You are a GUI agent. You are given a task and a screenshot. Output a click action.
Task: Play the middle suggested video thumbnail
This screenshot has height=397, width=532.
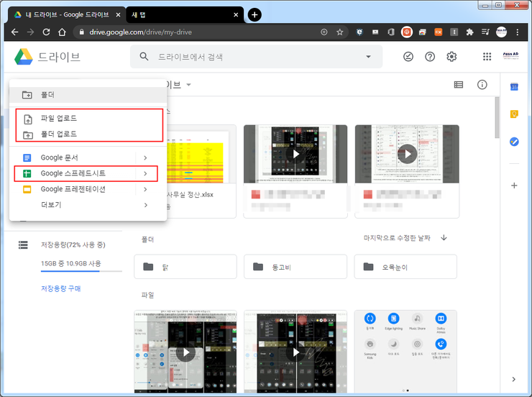click(x=295, y=154)
